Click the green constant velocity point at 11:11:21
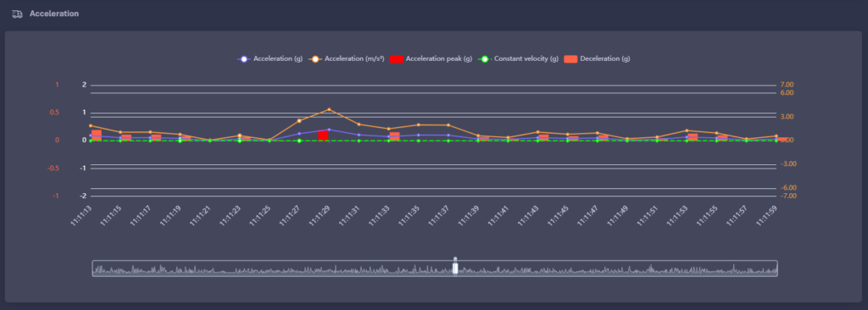Viewport: 868px width, 310px height. pyautogui.click(x=210, y=141)
